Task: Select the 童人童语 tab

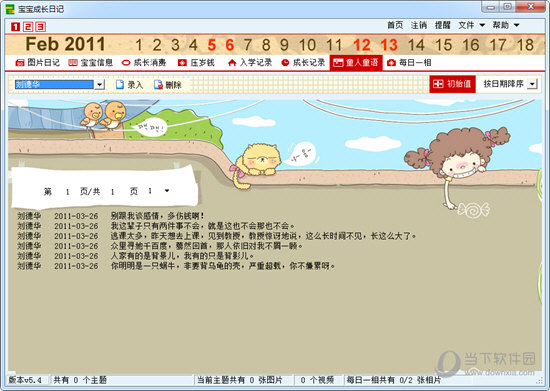Action: 356,63
